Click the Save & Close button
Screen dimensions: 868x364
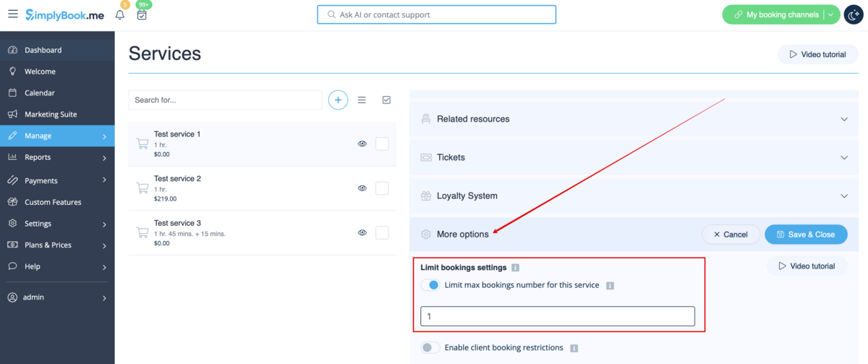(806, 234)
